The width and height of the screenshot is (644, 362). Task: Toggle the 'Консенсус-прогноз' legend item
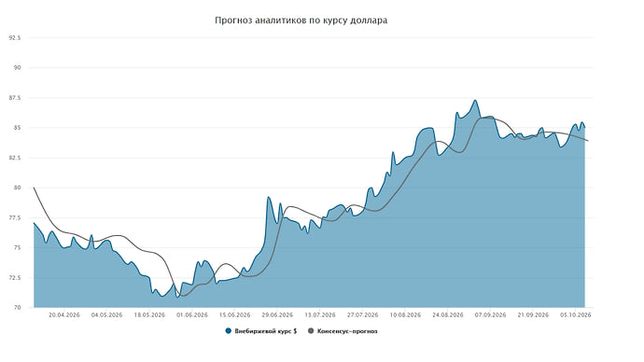coord(343,331)
